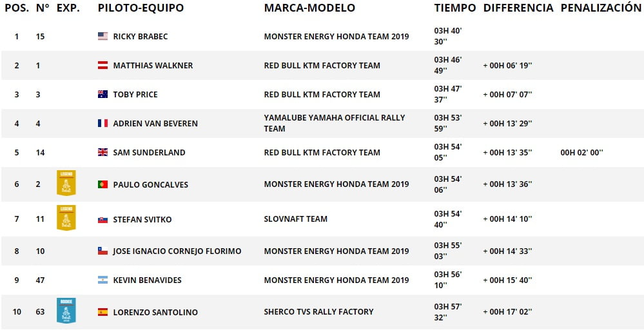Click the Chilean flag beside Jose Ignacio Cornejo
Screen dimensions: 644x332
(x=102, y=251)
